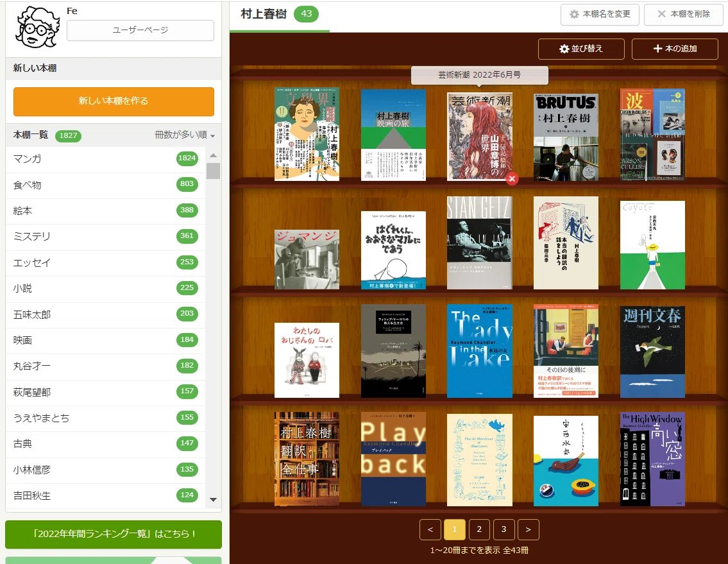Open the 本当の翻訳の話をしよう cover
The image size is (728, 564).
(x=566, y=243)
